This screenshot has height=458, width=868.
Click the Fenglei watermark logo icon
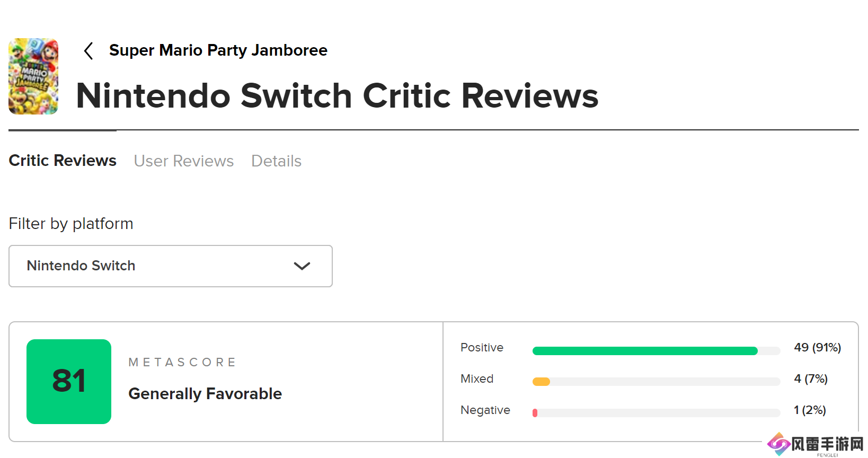(778, 444)
